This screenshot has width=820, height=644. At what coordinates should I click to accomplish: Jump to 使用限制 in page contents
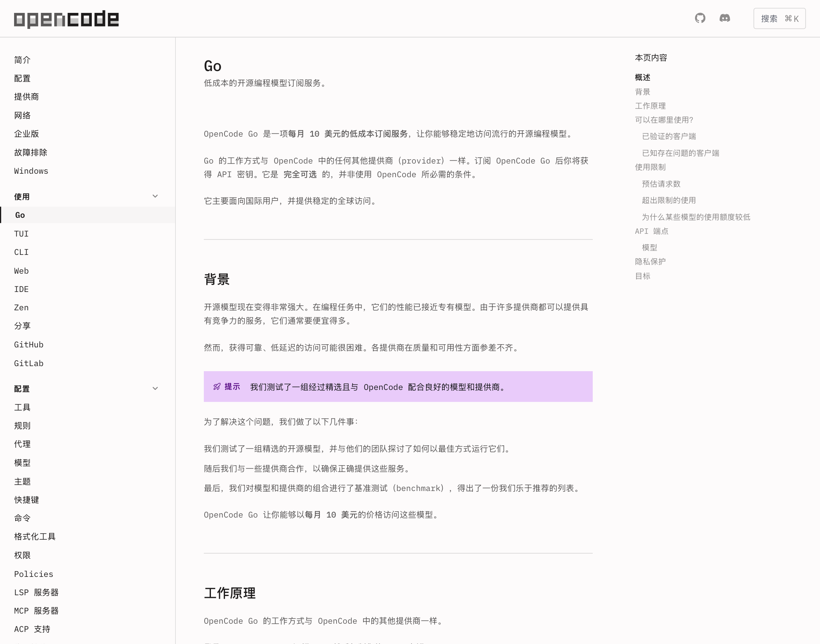click(x=651, y=167)
